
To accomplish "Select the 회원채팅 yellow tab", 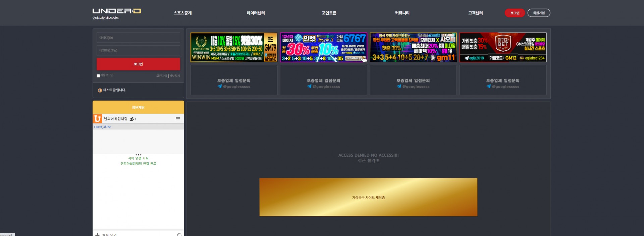I will tap(138, 107).
